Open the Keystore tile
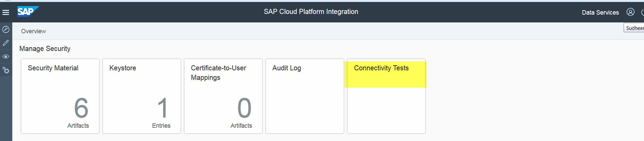Image resolution: width=644 pixels, height=141 pixels. tap(142, 96)
